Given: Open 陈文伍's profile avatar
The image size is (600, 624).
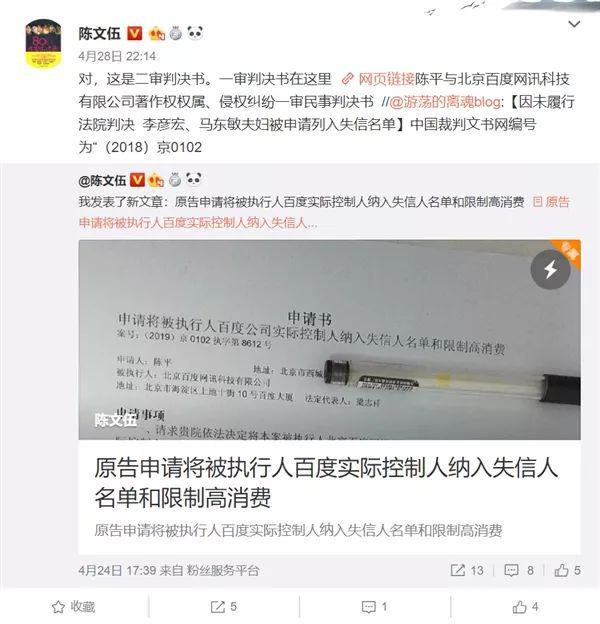Looking at the screenshot, I should 43,43.
